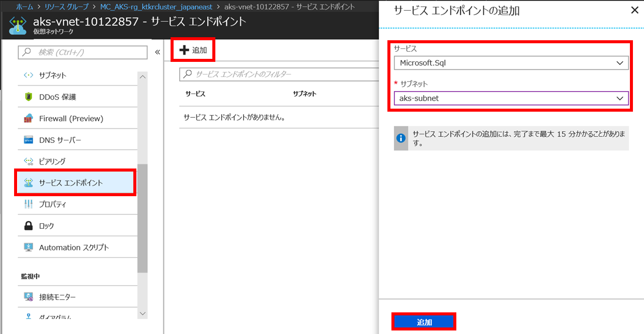644x334 pixels.
Task: Click the properties bars icon
Action: [x=29, y=204]
